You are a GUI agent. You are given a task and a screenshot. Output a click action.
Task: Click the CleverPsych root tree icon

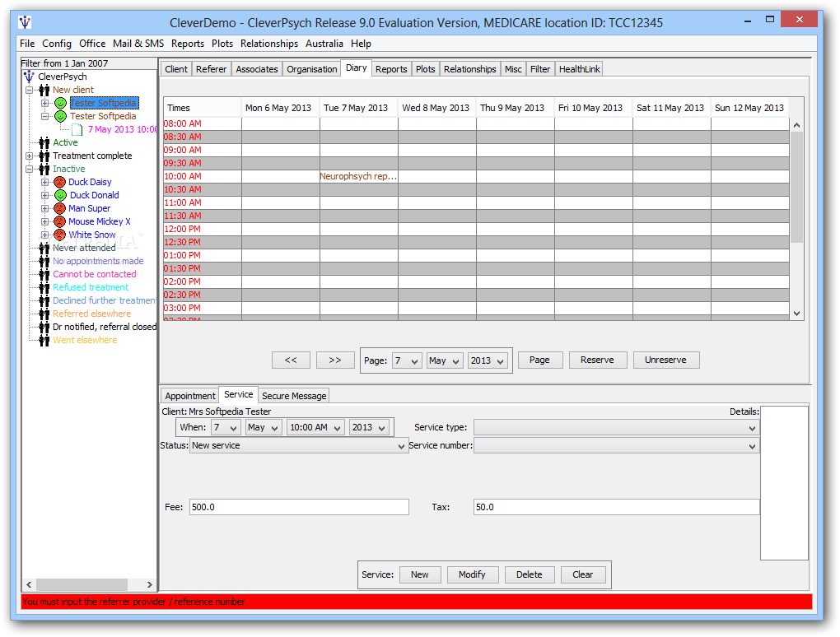pyautogui.click(x=29, y=77)
